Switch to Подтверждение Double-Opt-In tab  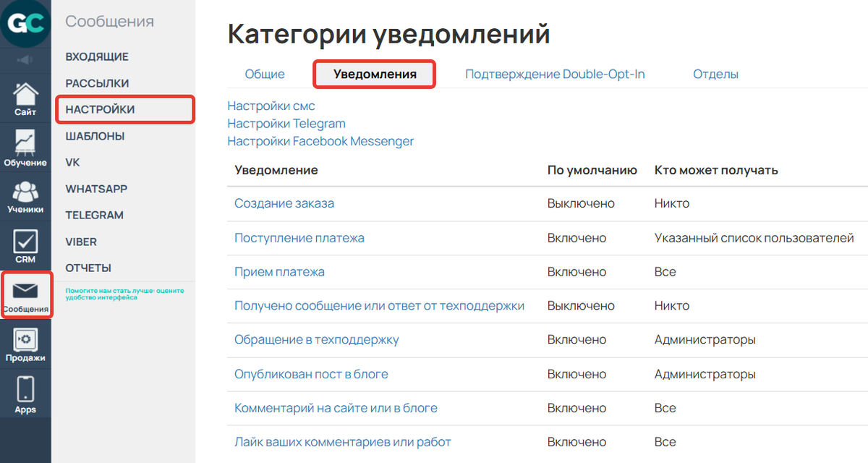click(x=555, y=74)
